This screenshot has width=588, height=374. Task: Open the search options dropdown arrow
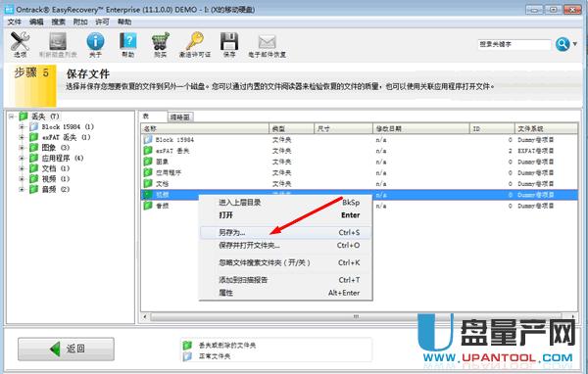click(575, 44)
